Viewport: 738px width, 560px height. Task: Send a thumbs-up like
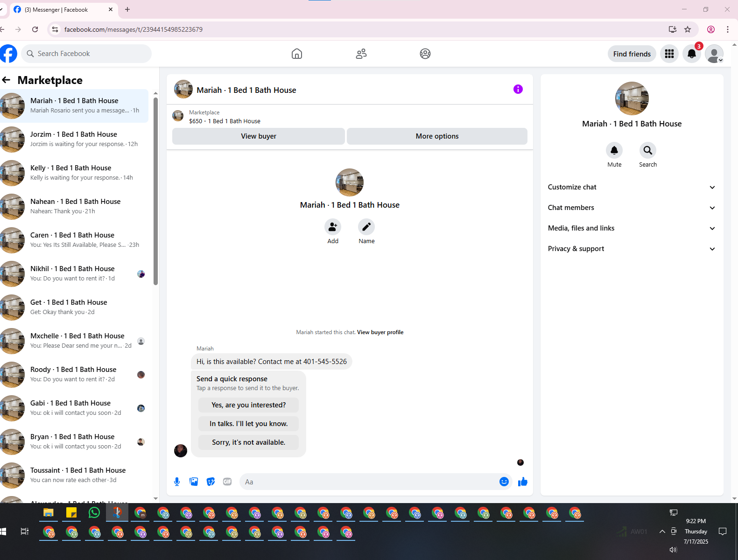pyautogui.click(x=523, y=482)
